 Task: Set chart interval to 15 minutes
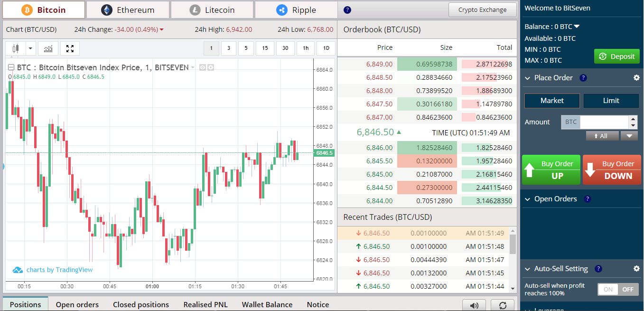pyautogui.click(x=265, y=48)
